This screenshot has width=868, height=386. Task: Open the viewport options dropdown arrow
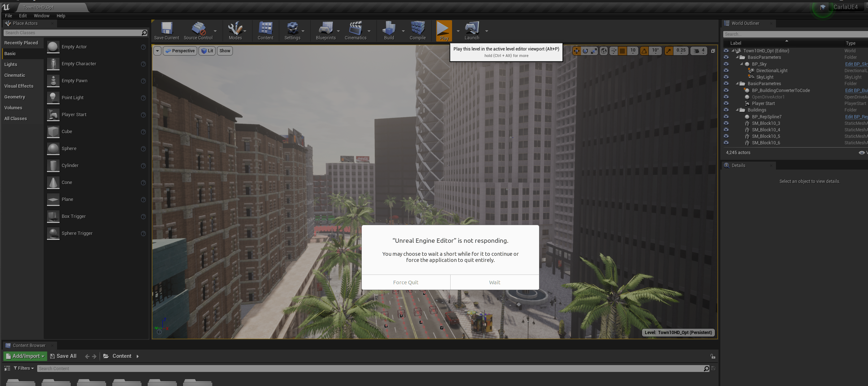(x=157, y=51)
